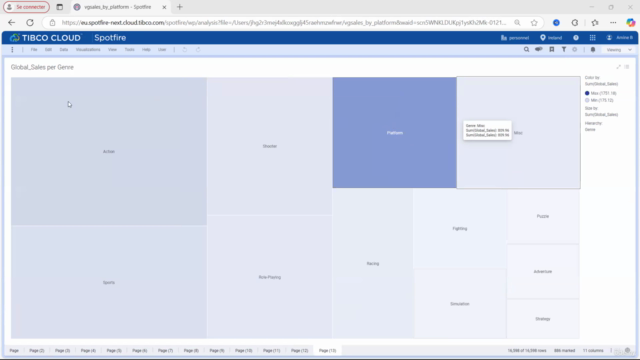Click the TIBCO Cloud logo
Image resolution: width=640 pixels, height=360 pixels.
click(46, 38)
